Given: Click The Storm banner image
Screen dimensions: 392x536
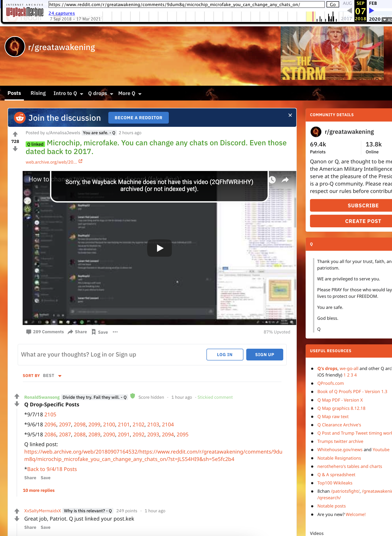Looking at the screenshot, I should click(x=332, y=53).
